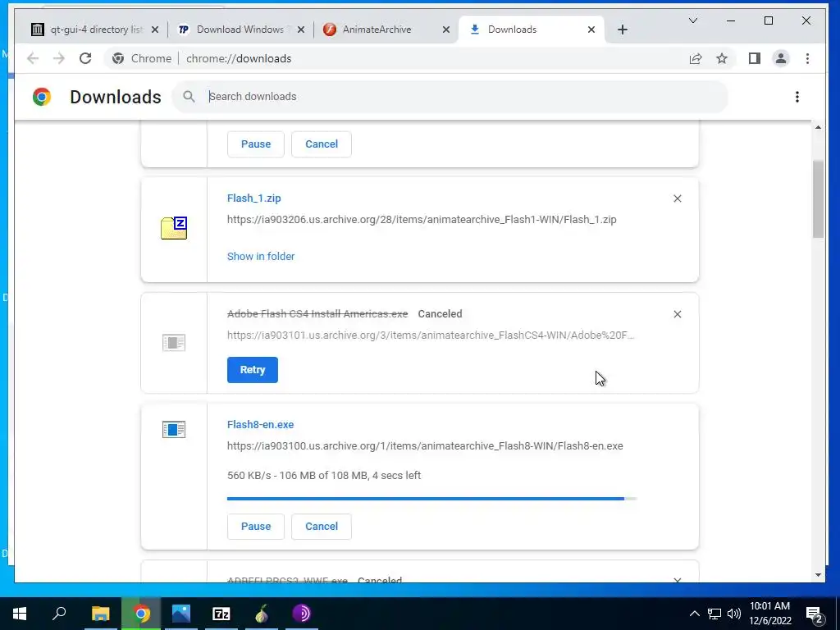This screenshot has height=630, width=840.
Task: Click the scrollbar down arrow
Action: (818, 575)
